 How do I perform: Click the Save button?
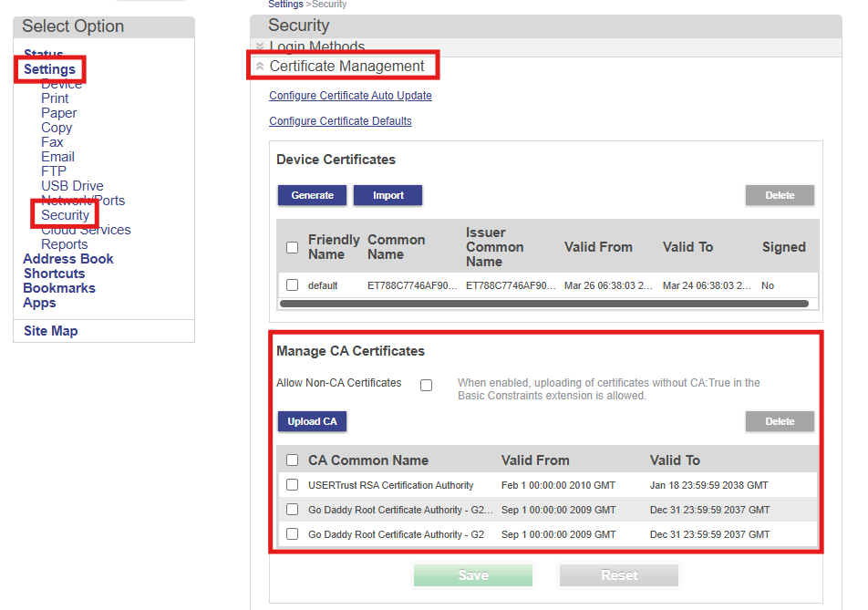[x=472, y=575]
